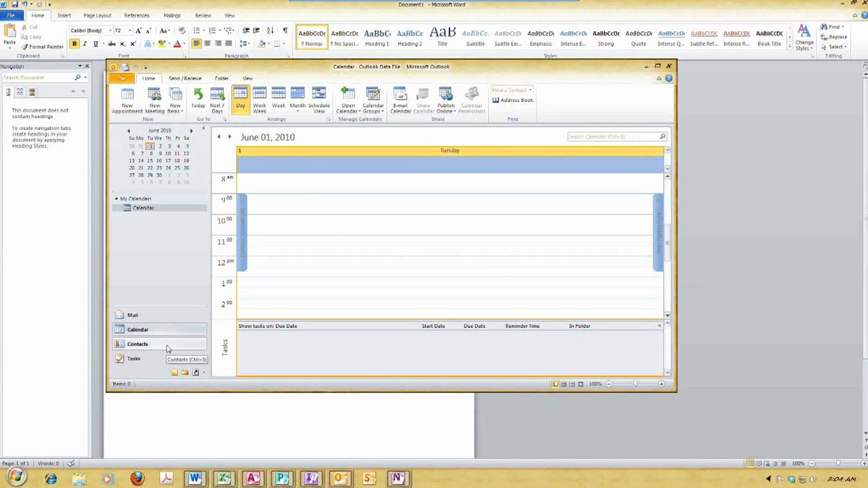Open Contacts in navigation pane
This screenshot has height=488, width=868.
point(159,344)
